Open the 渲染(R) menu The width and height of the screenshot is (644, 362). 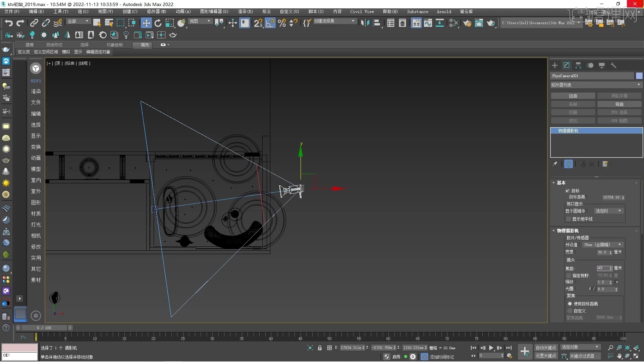pyautogui.click(x=245, y=11)
